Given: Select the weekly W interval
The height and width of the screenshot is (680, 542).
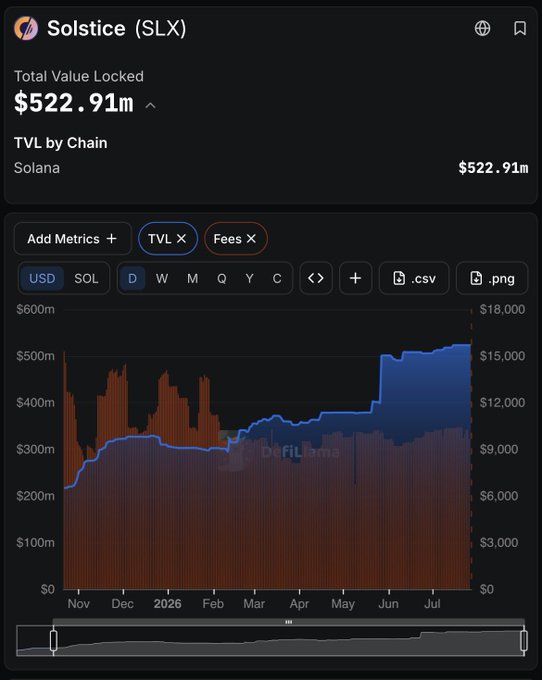Looking at the screenshot, I should 162,278.
